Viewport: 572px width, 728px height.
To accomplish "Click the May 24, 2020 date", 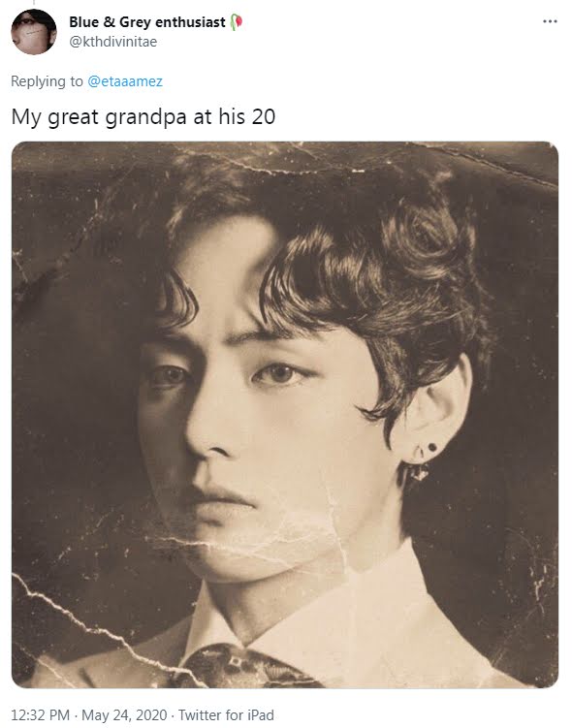I will 124,715.
